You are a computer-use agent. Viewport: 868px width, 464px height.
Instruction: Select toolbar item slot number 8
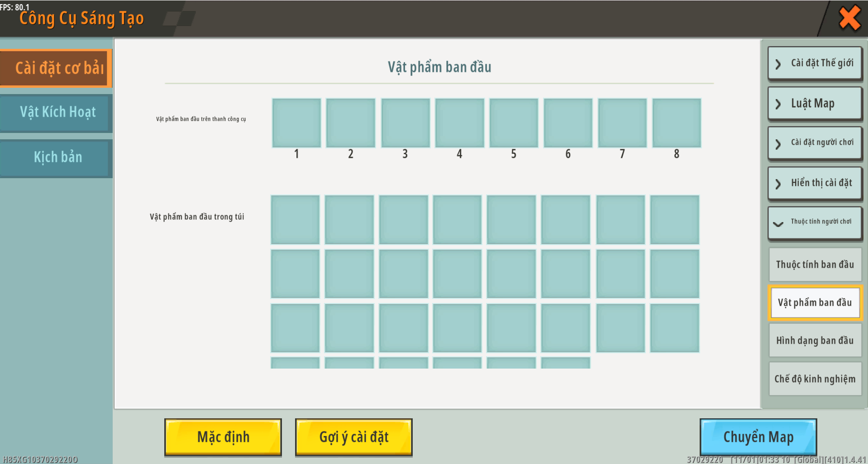(x=677, y=123)
